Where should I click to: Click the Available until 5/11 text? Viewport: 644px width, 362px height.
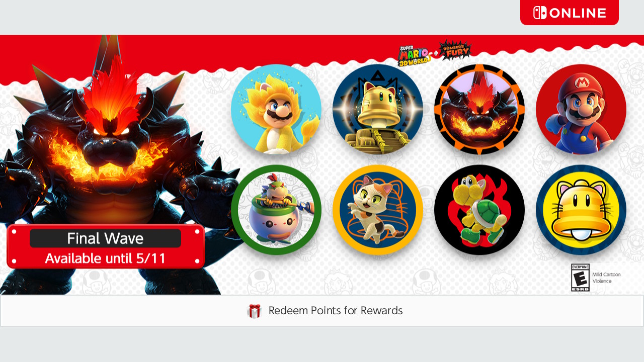point(105,258)
